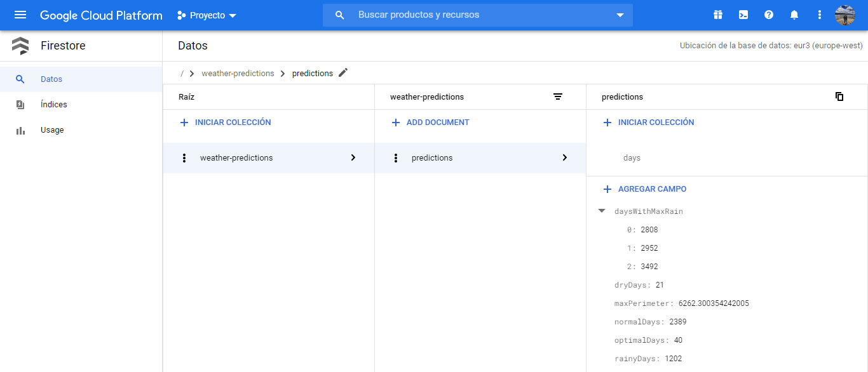
Task: Click root slash in breadcrumb
Action: click(182, 74)
